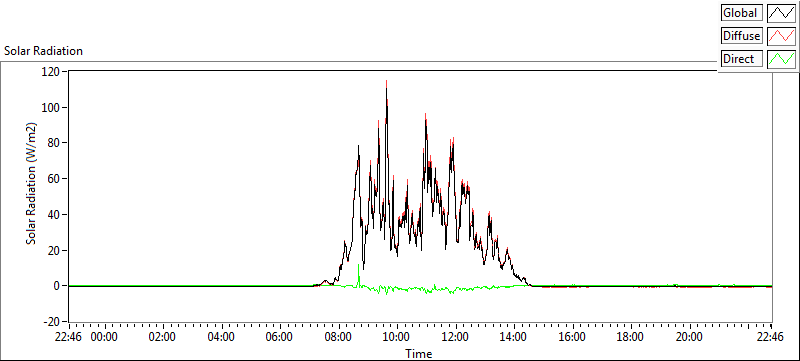Click the Direct green line style icon

781,59
